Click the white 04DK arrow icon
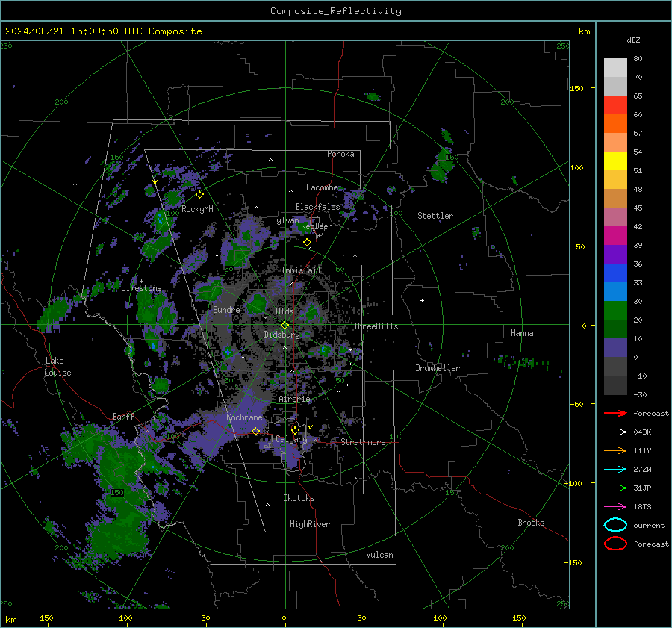 (x=615, y=432)
